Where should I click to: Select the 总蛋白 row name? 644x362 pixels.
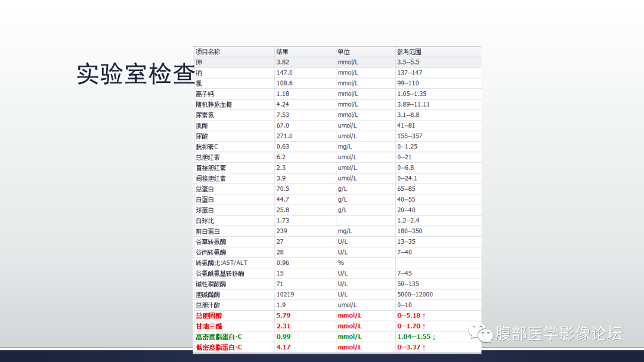coord(205,189)
